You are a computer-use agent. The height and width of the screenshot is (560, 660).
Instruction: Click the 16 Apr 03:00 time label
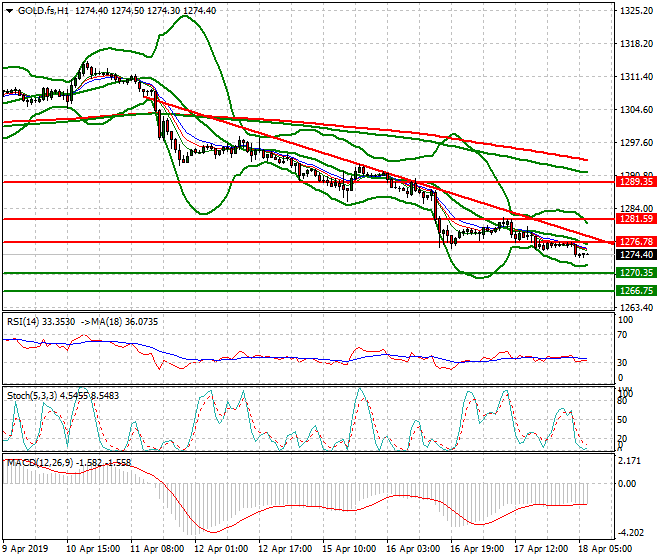point(412,549)
